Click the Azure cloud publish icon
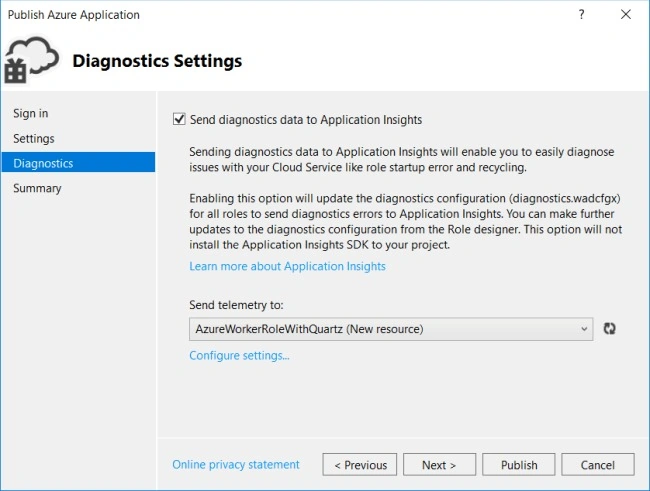Screen dimensions: 650x491 pyautogui.click(x=32, y=60)
